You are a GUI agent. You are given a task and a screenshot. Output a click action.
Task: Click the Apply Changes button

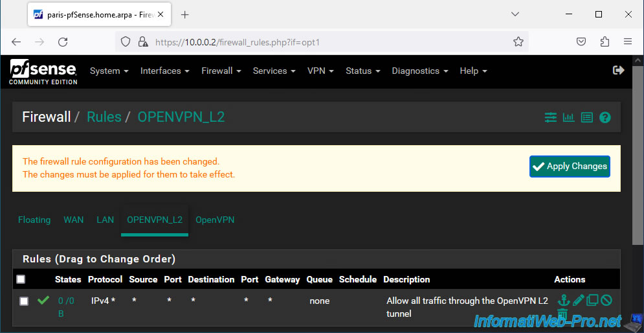[x=570, y=166]
